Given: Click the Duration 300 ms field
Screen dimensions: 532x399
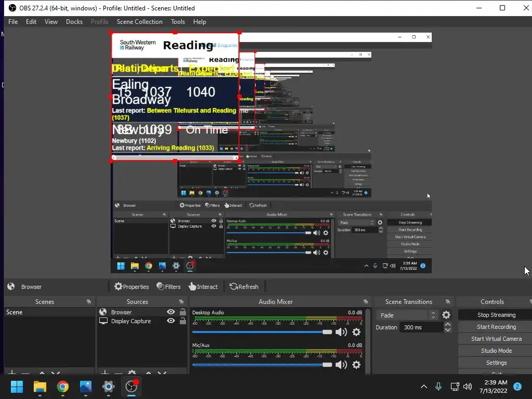Looking at the screenshot, I should click(422, 327).
